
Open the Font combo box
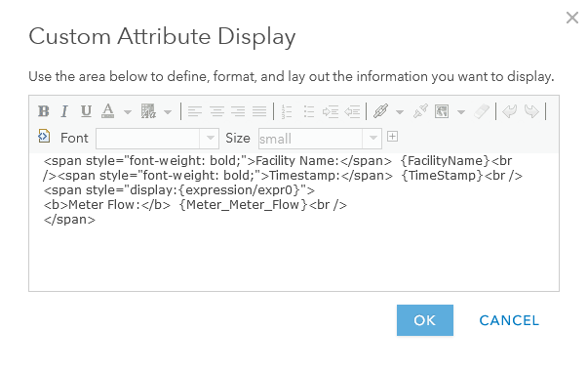tap(157, 139)
